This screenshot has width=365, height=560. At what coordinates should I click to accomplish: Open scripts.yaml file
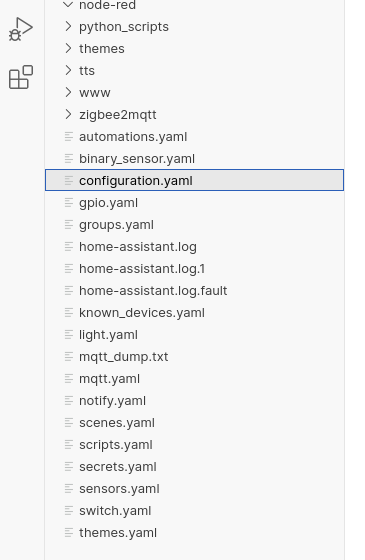(194, 445)
